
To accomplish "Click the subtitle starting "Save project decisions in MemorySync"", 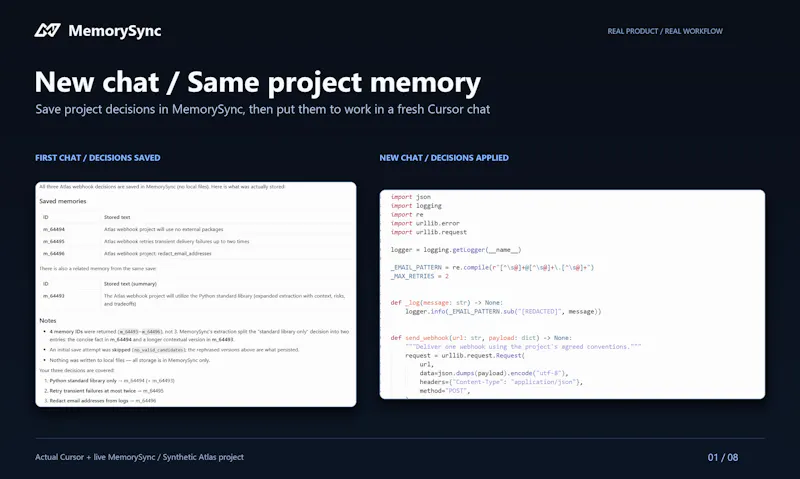I will pyautogui.click(x=262, y=109).
